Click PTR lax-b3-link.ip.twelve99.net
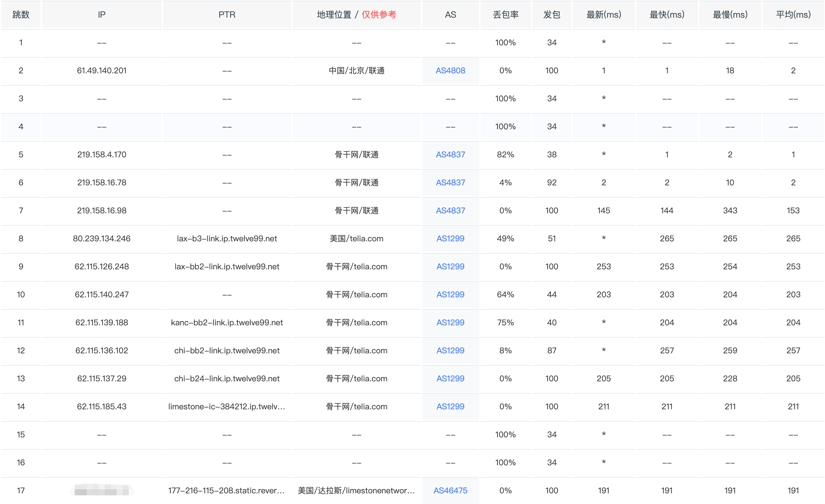This screenshot has width=825, height=504. point(227,239)
